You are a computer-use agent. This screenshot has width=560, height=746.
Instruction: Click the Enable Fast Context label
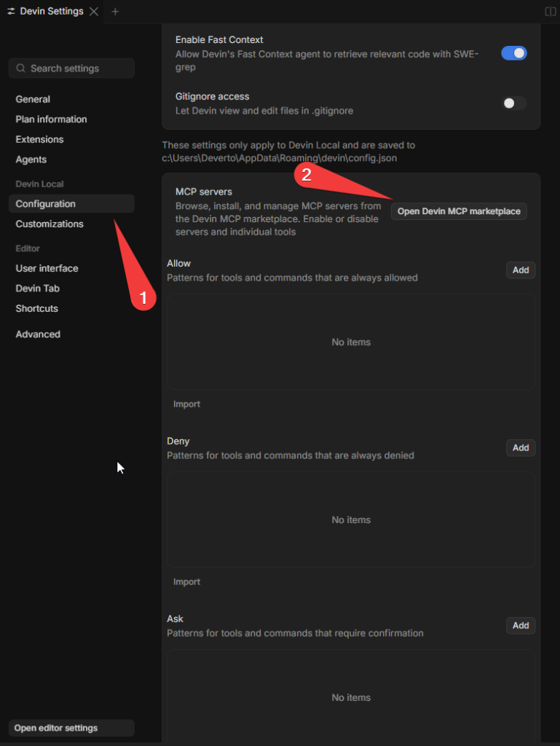coord(219,40)
